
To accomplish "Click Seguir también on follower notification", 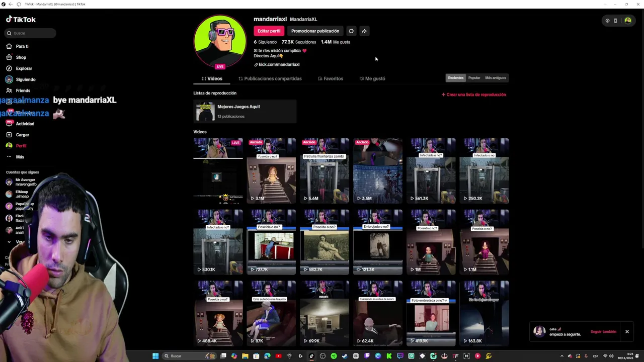I will coord(603,332).
